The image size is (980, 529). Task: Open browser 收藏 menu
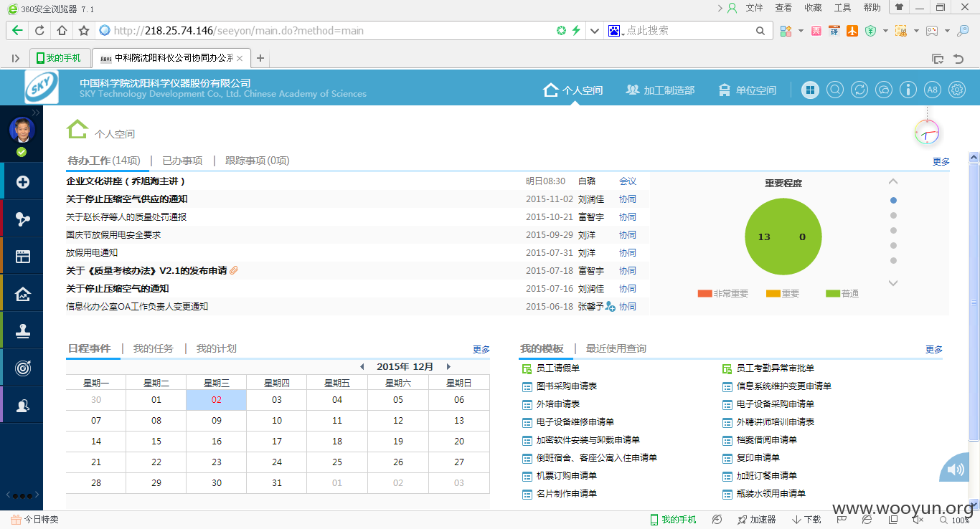[813, 8]
